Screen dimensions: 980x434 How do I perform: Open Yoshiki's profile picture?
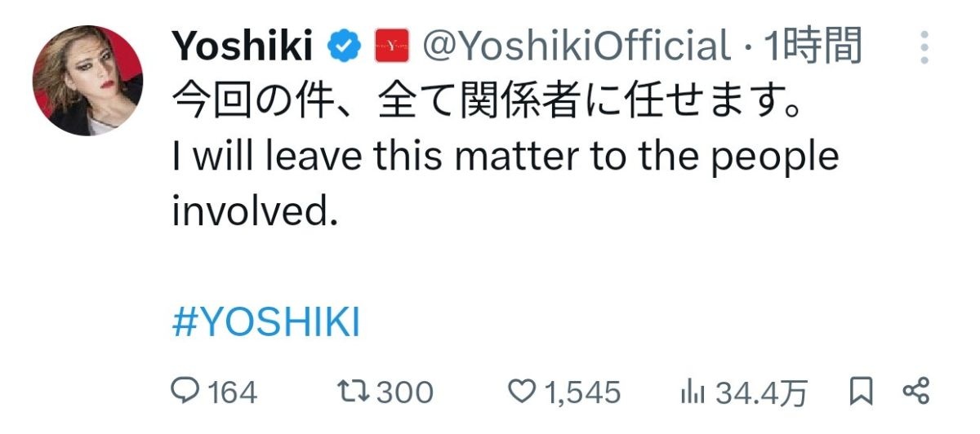87,80
